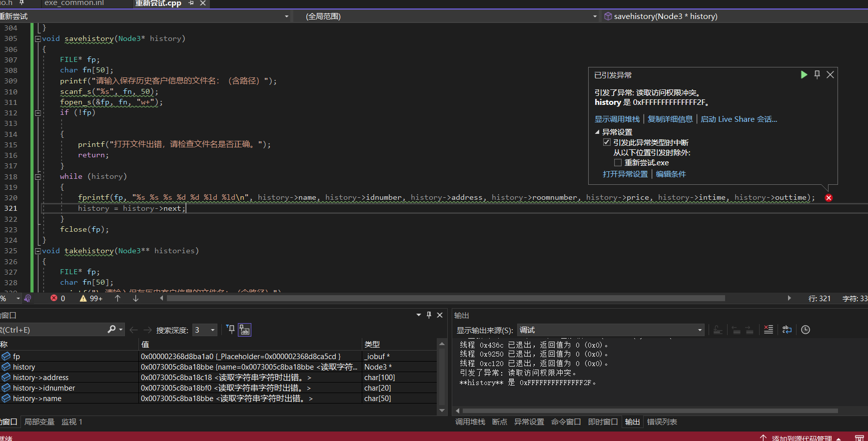Toggle 引发此异常类型时中断 checkbox
Viewport: 868px width, 441px height.
click(607, 142)
